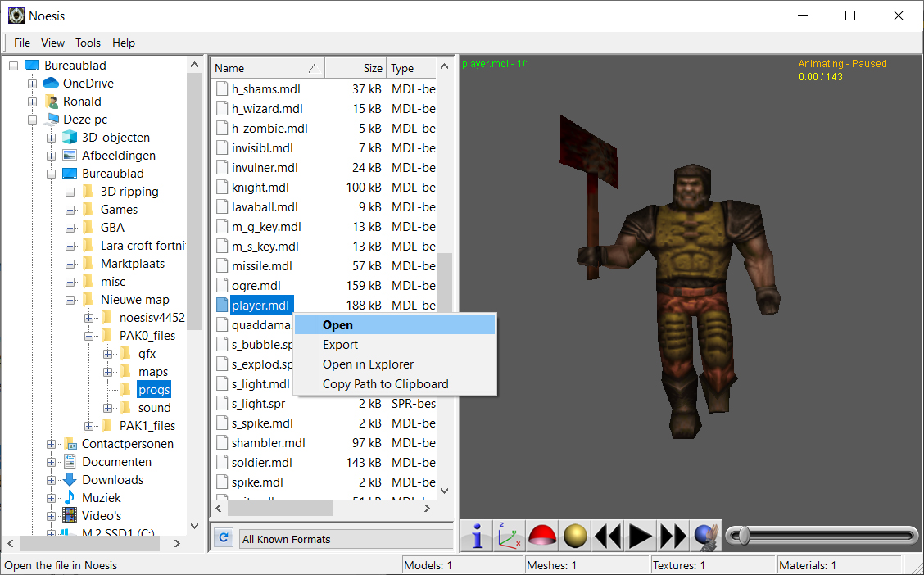Expand the PAK1_files folder

88,425
